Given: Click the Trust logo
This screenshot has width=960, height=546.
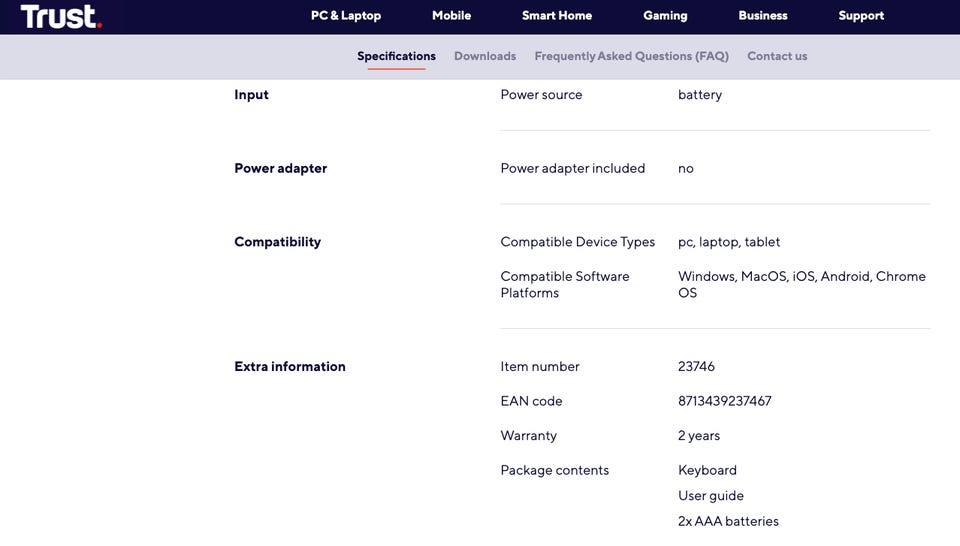Looking at the screenshot, I should [60, 16].
